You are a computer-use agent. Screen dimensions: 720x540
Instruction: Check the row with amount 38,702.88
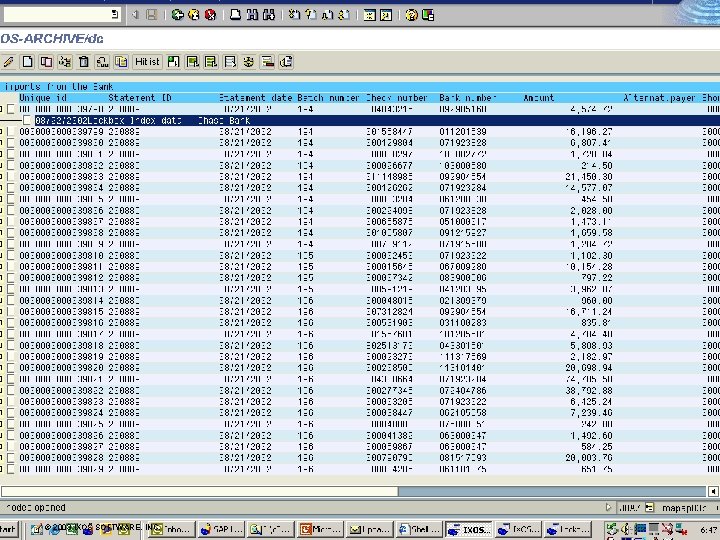click(10, 390)
